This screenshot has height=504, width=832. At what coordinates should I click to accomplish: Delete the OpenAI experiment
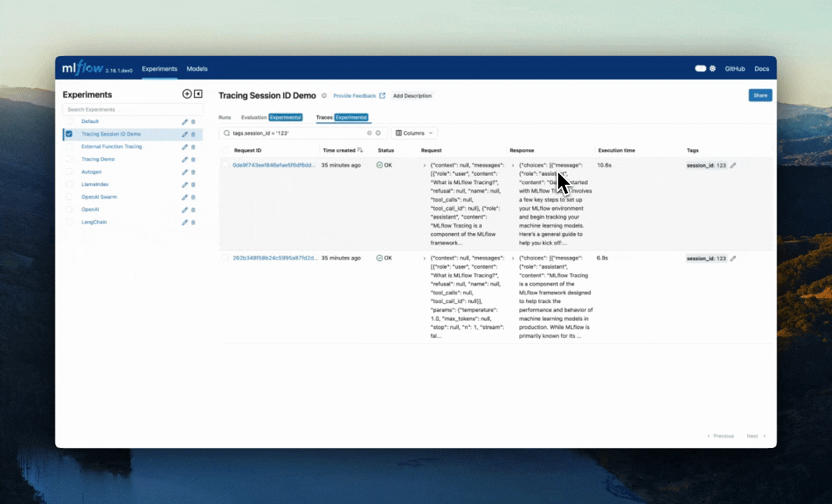[x=193, y=210]
